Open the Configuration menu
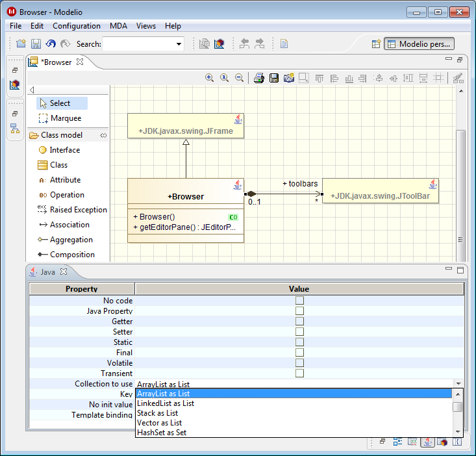The image size is (476, 456). (77, 26)
